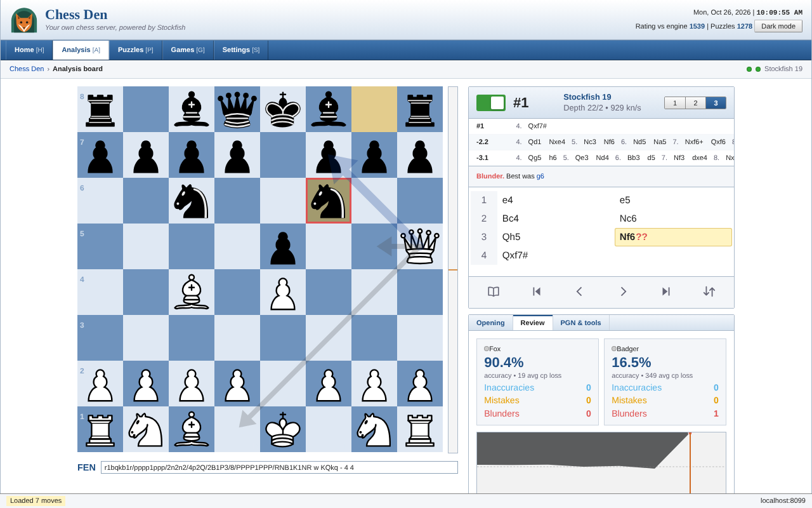Click the evaluation graph in the Review panel

[x=601, y=463]
